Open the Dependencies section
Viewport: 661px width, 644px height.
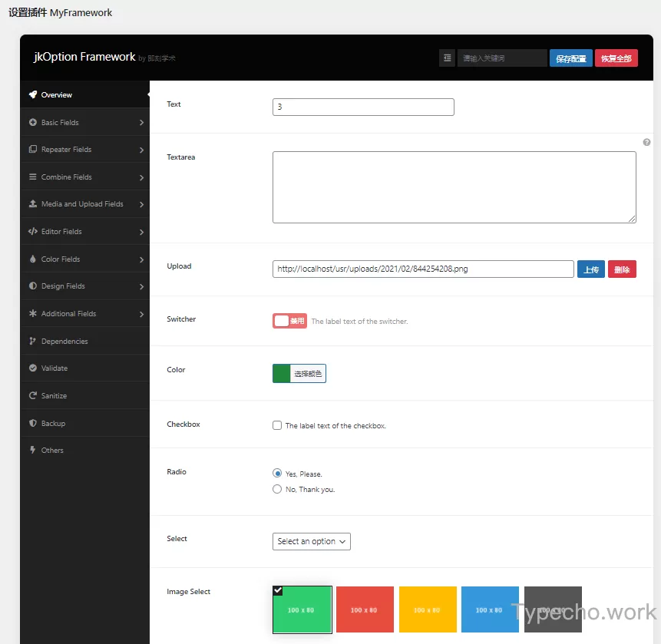coord(64,342)
